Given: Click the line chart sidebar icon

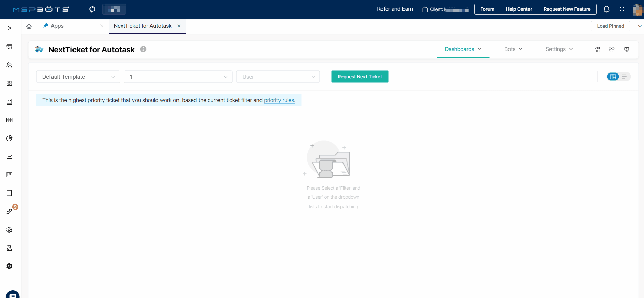Looking at the screenshot, I should [9, 156].
